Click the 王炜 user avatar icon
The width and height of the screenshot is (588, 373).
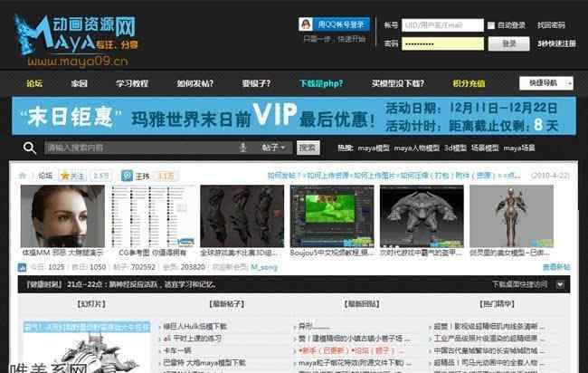point(128,176)
